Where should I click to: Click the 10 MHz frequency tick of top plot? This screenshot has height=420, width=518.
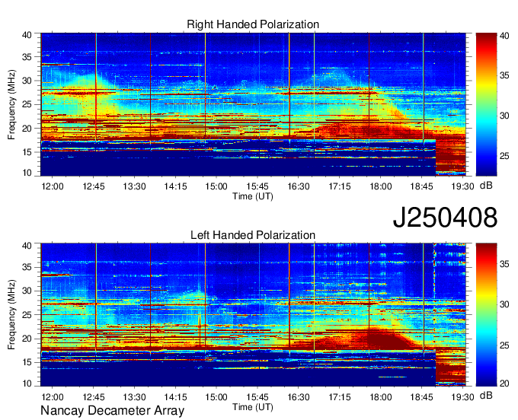[x=27, y=173]
